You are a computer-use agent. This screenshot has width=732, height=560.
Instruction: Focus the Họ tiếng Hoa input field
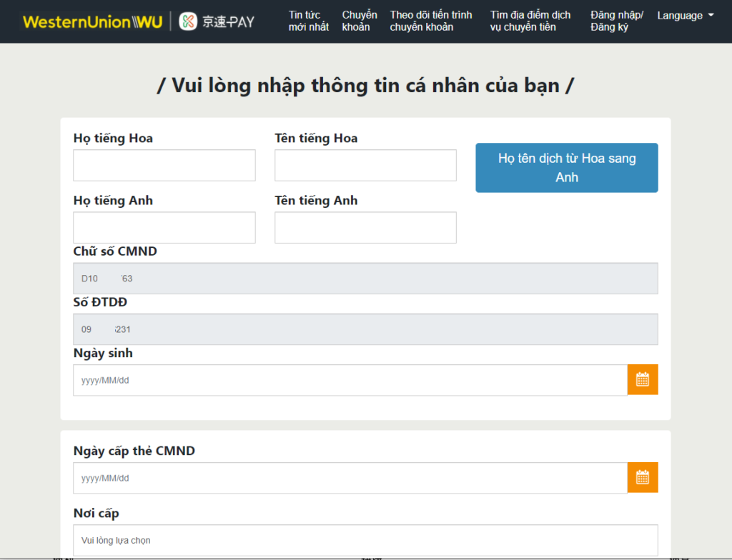point(164,165)
